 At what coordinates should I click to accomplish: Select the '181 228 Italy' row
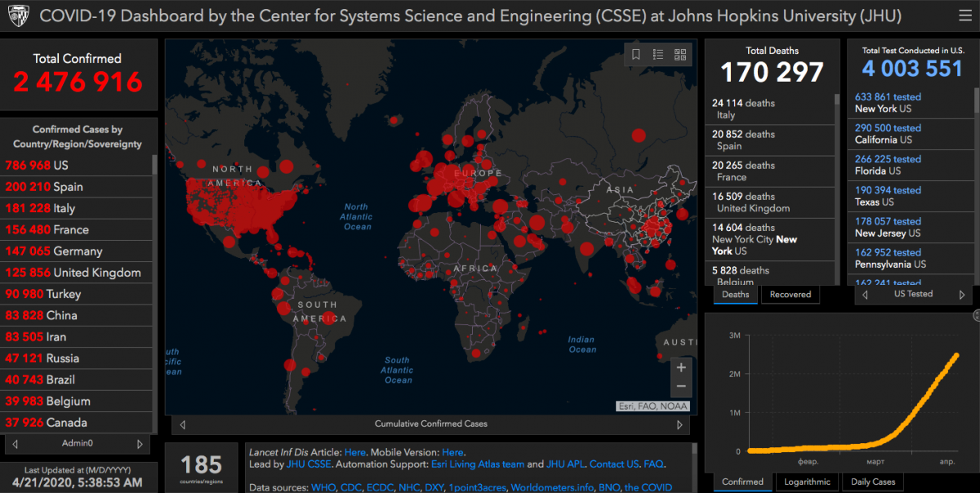(78, 208)
